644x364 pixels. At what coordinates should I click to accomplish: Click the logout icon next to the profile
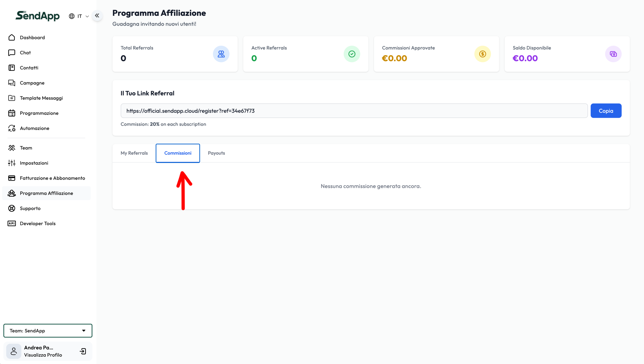[x=83, y=351]
